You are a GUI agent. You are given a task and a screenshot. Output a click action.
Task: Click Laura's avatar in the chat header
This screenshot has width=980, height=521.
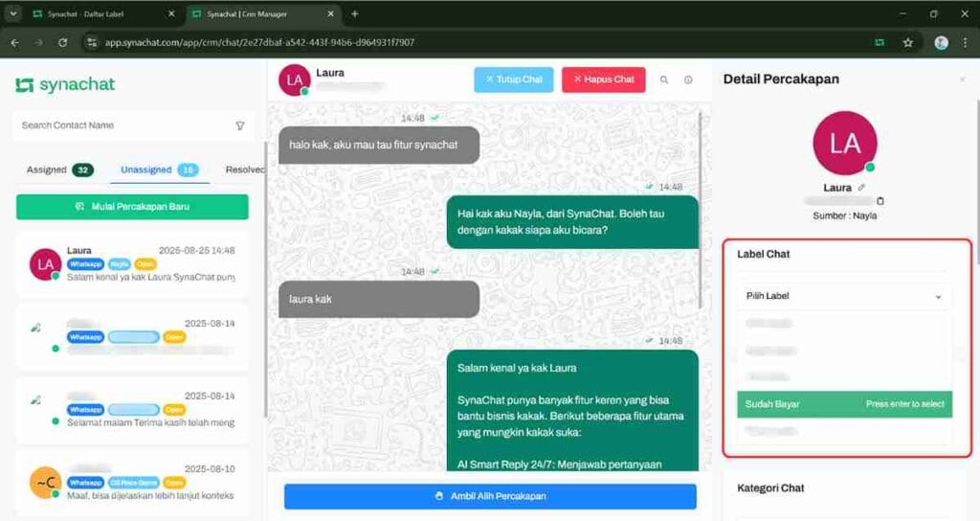coord(295,80)
